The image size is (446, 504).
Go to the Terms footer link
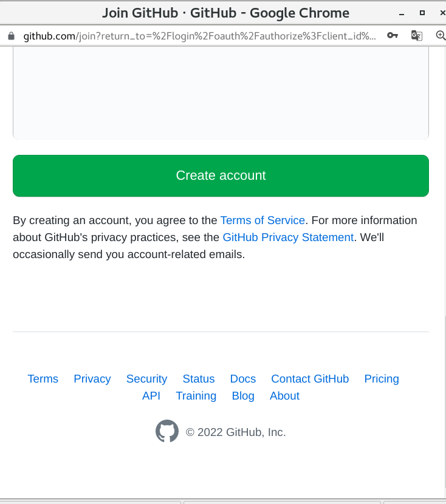tap(43, 379)
